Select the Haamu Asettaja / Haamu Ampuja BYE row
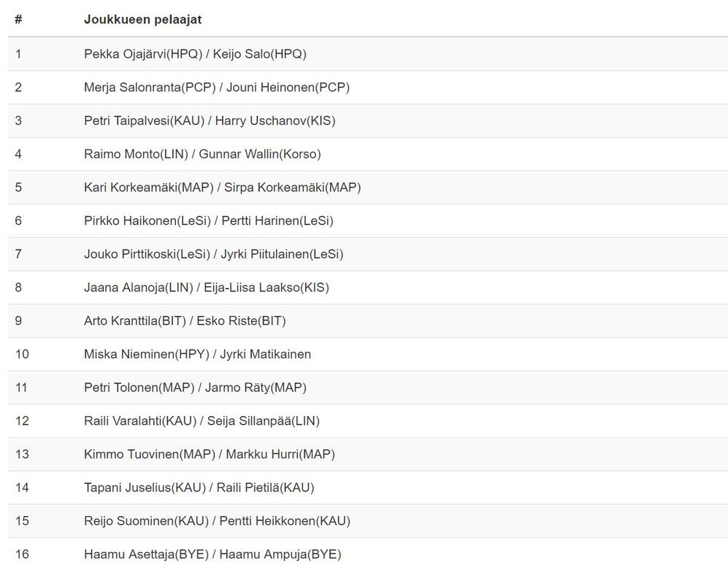Screen dimensions: 728x584 pyautogui.click(x=212, y=555)
